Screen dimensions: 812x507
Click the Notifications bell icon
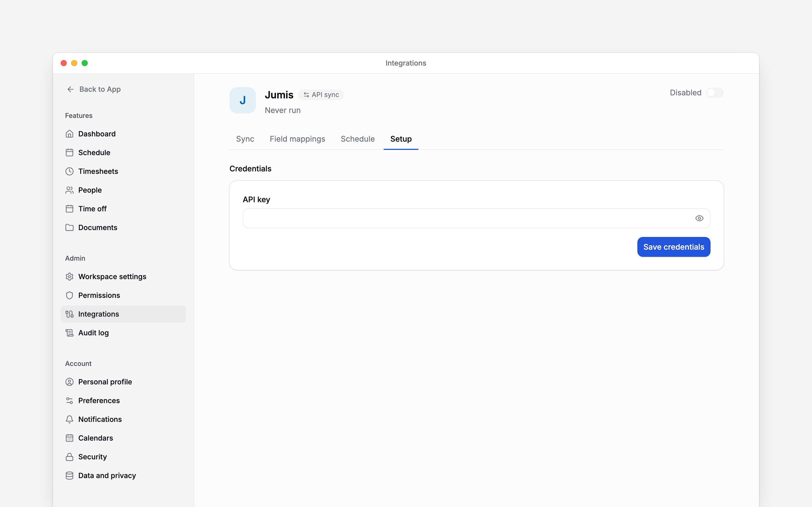coord(70,419)
